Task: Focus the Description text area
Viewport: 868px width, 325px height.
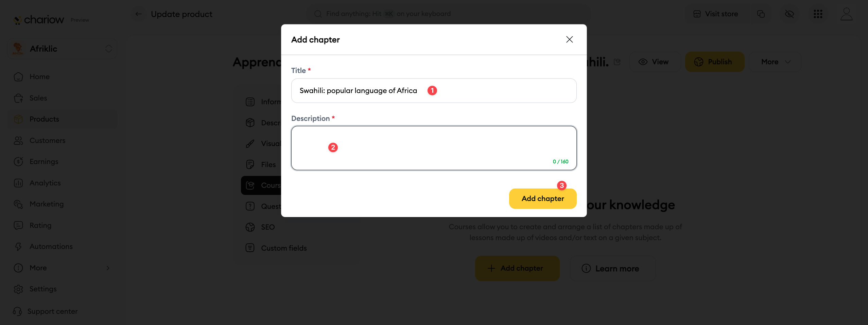Action: pos(433,148)
